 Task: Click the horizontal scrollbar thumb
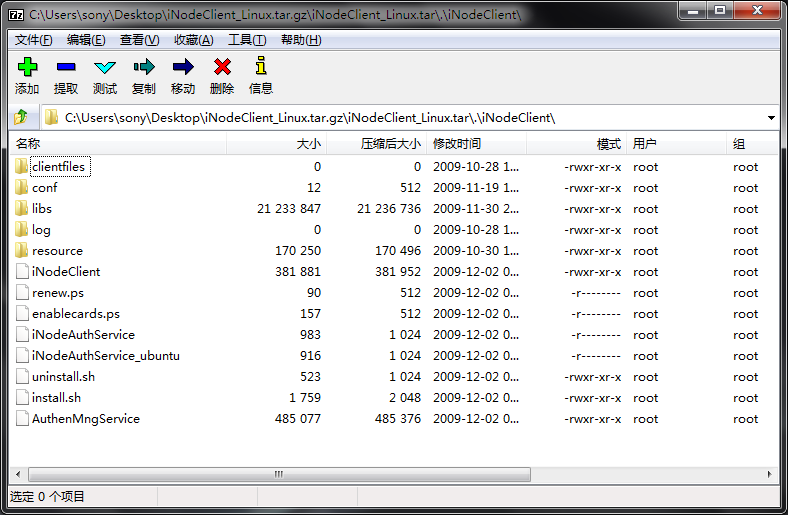pyautogui.click(x=279, y=474)
